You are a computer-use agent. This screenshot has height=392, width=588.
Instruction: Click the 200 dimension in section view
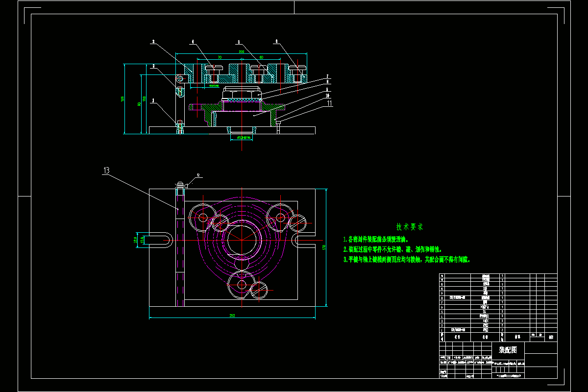point(241,51)
